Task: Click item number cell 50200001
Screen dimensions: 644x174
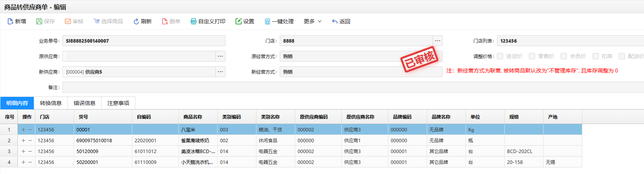Action: pos(103,162)
